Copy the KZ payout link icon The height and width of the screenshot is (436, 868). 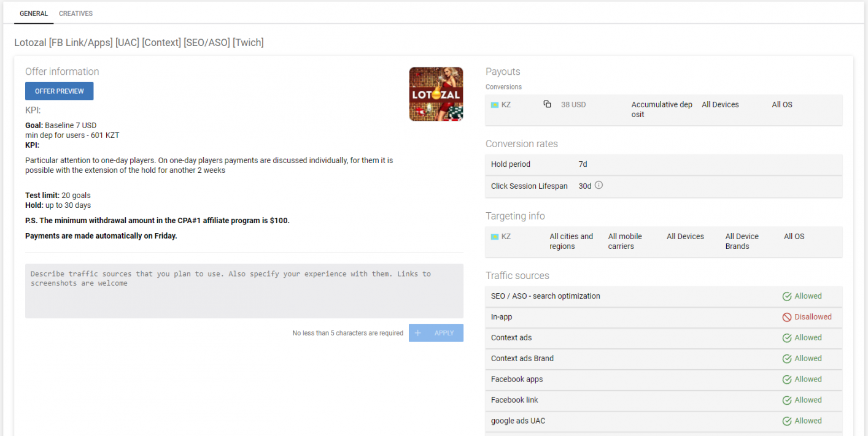547,104
